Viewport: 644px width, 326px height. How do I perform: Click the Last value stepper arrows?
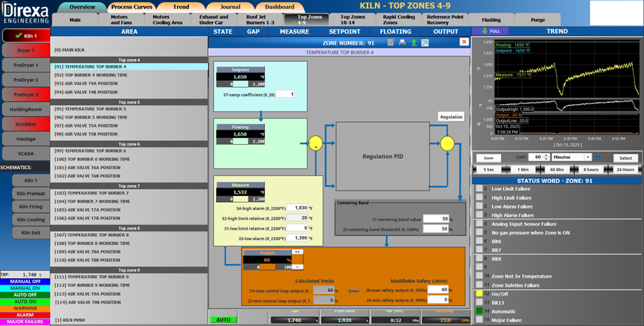546,157
